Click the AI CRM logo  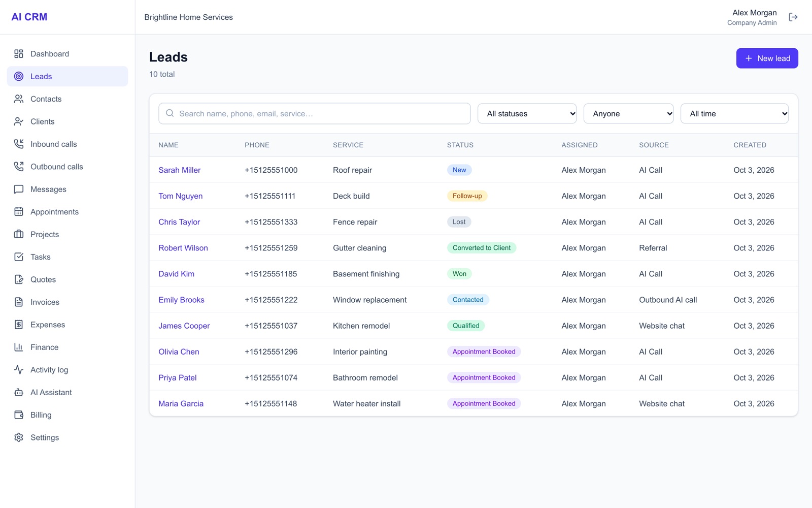pos(29,17)
